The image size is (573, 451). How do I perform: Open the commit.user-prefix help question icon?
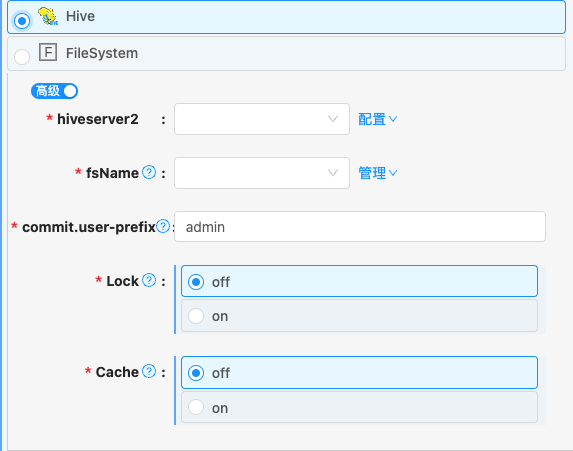pos(163,226)
